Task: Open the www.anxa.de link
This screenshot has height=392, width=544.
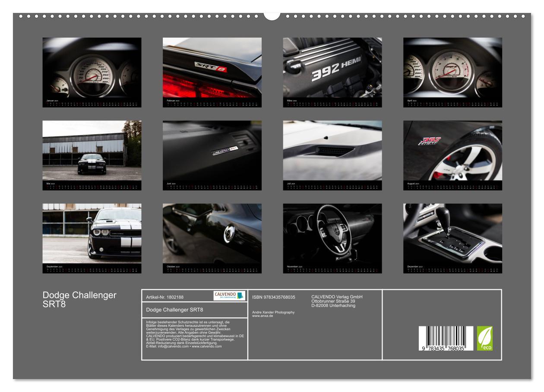Action: (x=263, y=316)
